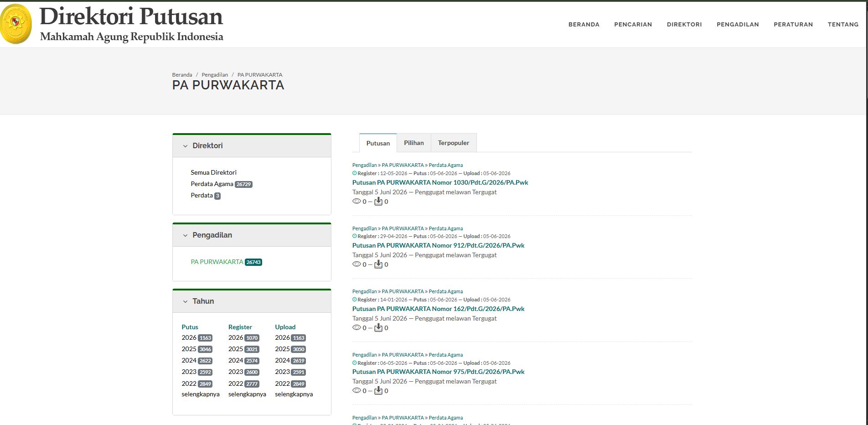Open the PENCARIAN menu item

coord(633,25)
